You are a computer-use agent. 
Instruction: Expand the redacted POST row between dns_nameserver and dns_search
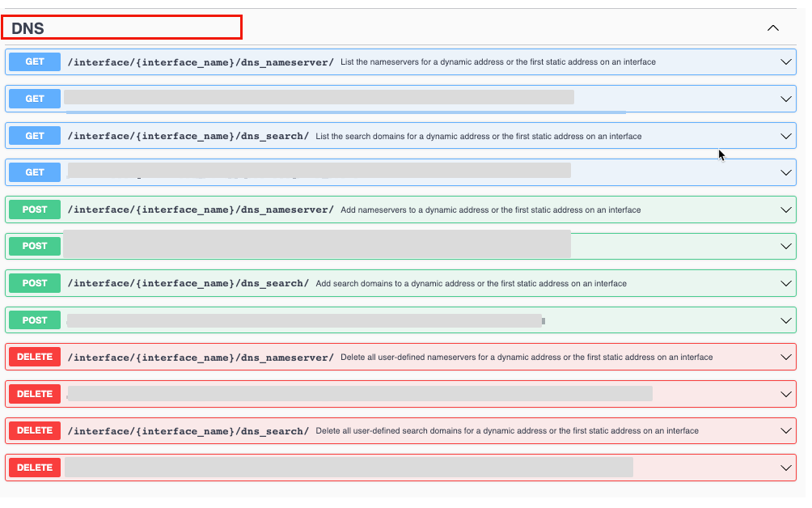click(x=785, y=247)
